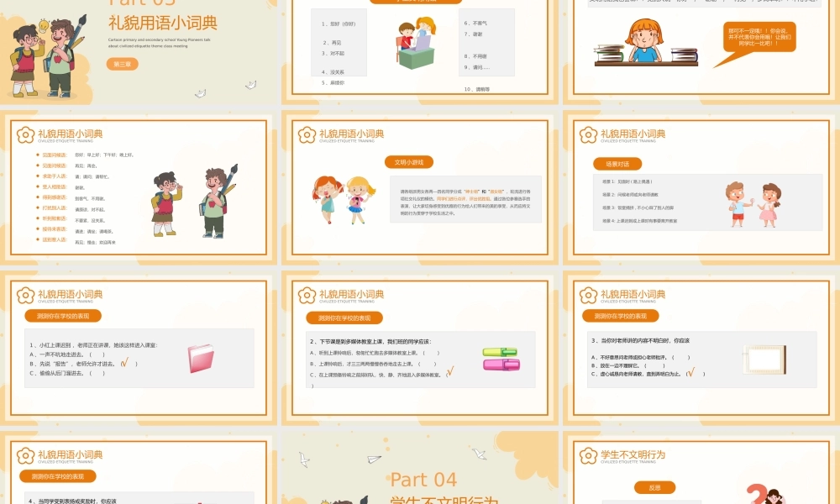Click the 学生不文明行为 slide heading

pyautogui.click(x=633, y=454)
